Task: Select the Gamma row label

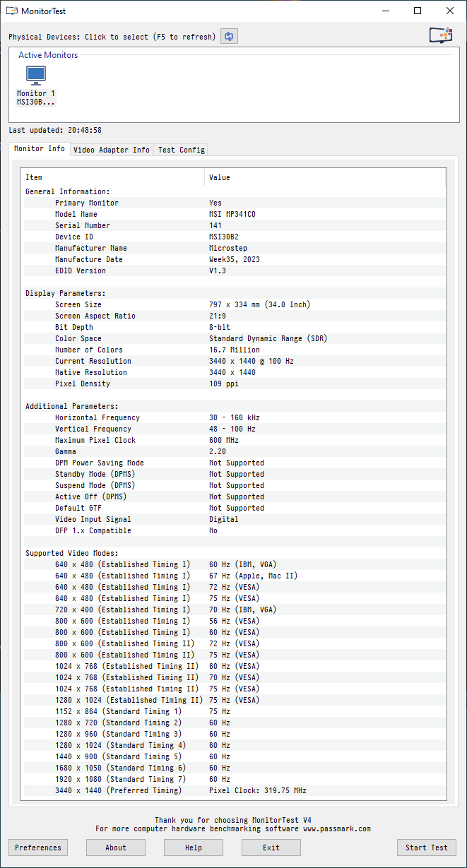Action: [x=66, y=451]
